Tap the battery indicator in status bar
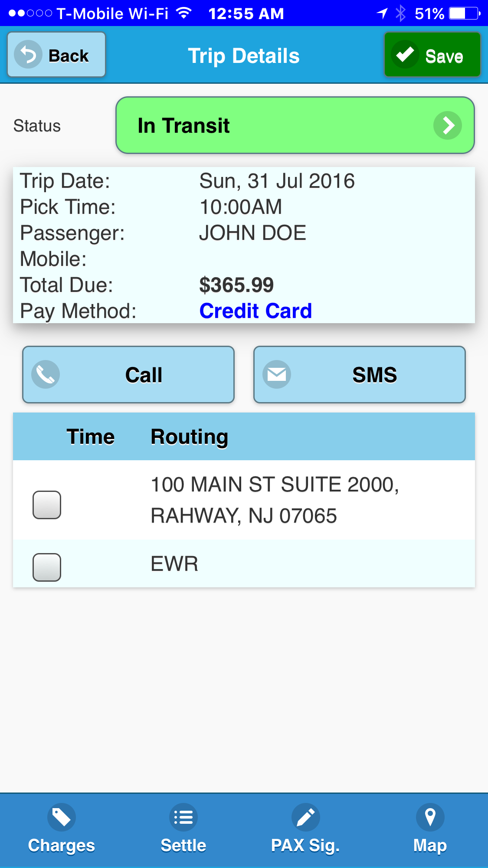 click(465, 13)
